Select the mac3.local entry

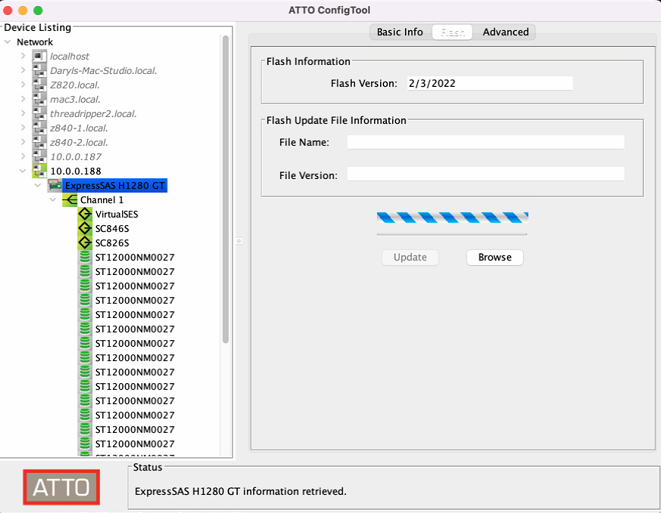point(75,99)
